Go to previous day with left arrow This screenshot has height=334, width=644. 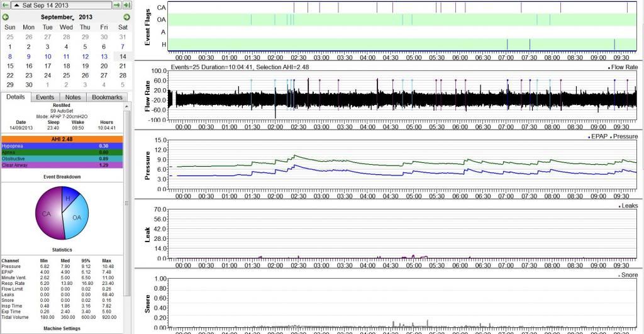6,6
